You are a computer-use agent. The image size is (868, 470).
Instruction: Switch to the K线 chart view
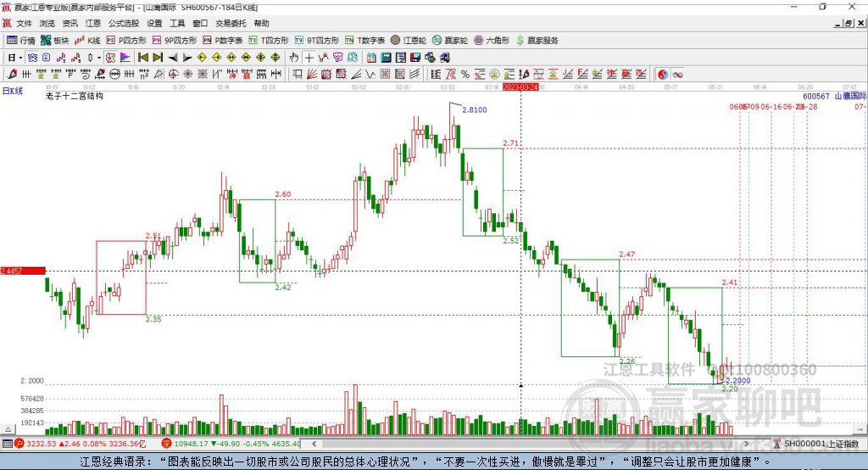pos(87,41)
